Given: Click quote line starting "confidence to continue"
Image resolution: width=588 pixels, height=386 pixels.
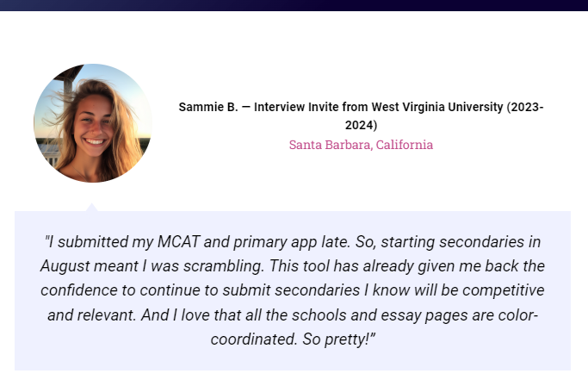Looking at the screenshot, I should 293,290.
